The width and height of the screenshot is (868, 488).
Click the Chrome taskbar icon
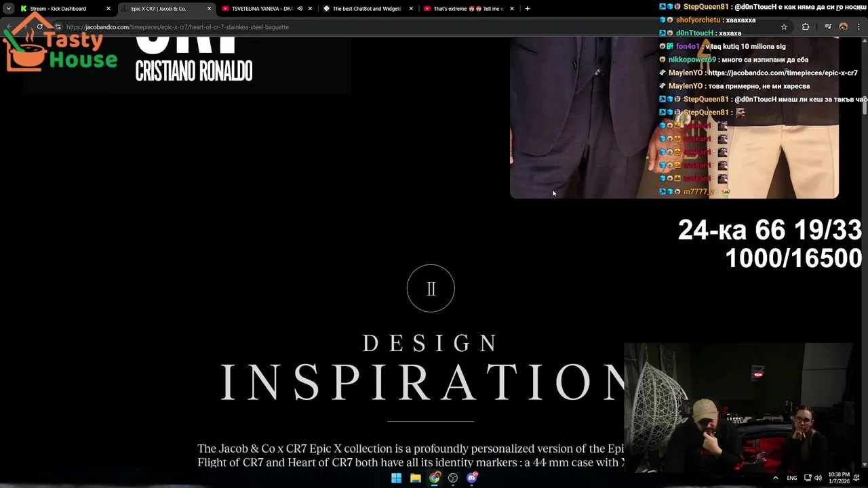(434, 478)
